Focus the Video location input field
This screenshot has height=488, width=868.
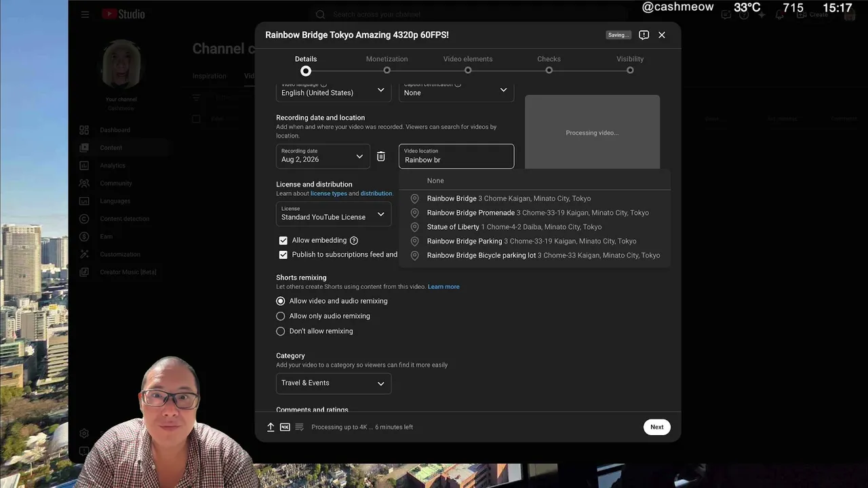456,157
